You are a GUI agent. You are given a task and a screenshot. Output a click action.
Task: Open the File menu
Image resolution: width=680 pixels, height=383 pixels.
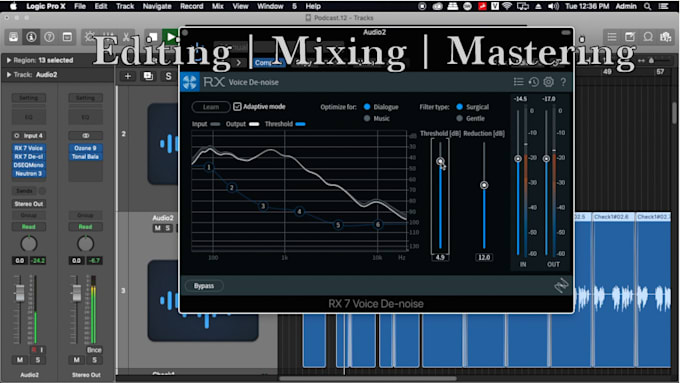(80, 6)
